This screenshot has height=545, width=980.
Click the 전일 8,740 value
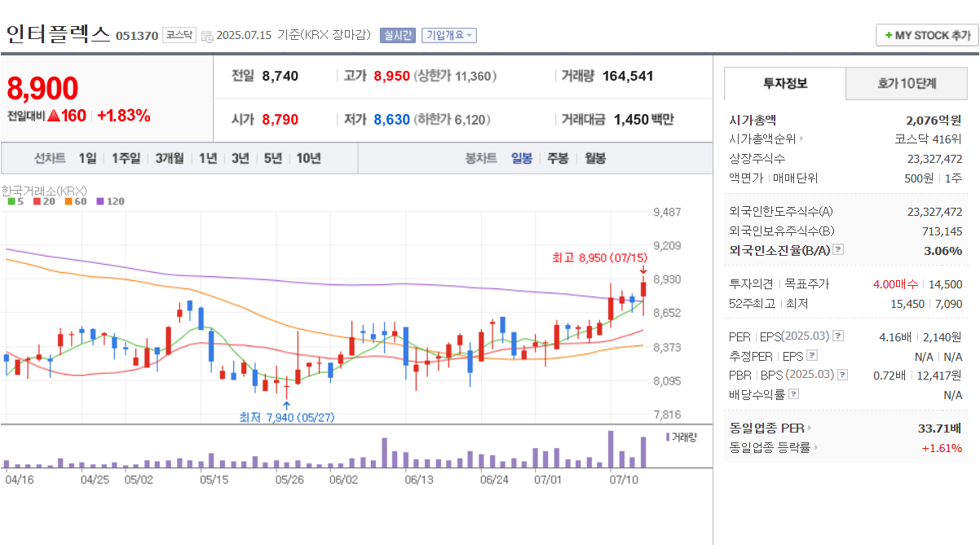pyautogui.click(x=280, y=77)
